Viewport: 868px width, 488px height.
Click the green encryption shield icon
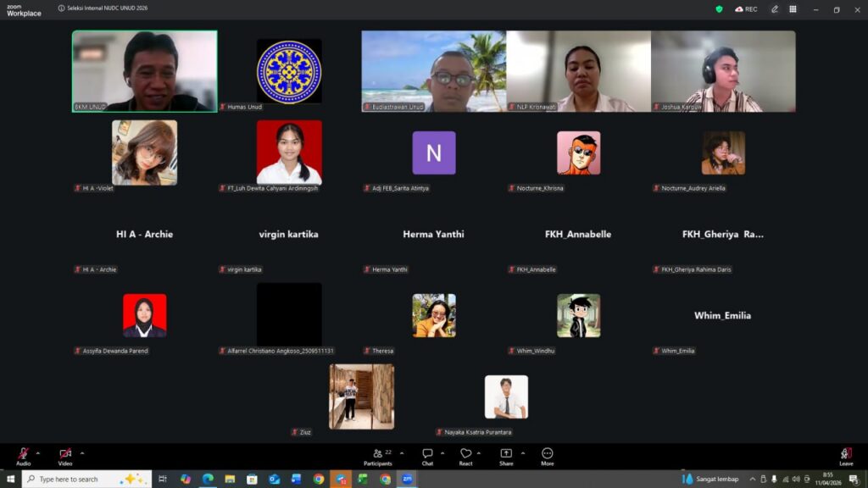719,9
